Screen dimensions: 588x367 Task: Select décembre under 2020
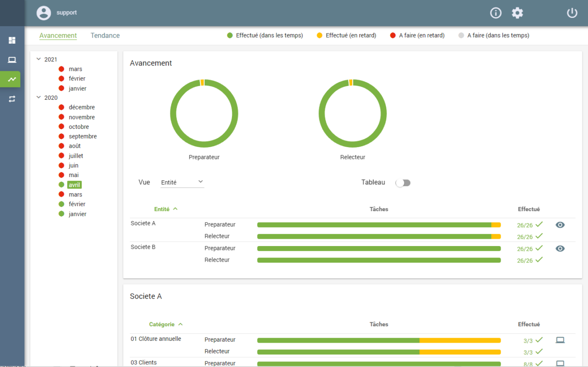click(82, 107)
